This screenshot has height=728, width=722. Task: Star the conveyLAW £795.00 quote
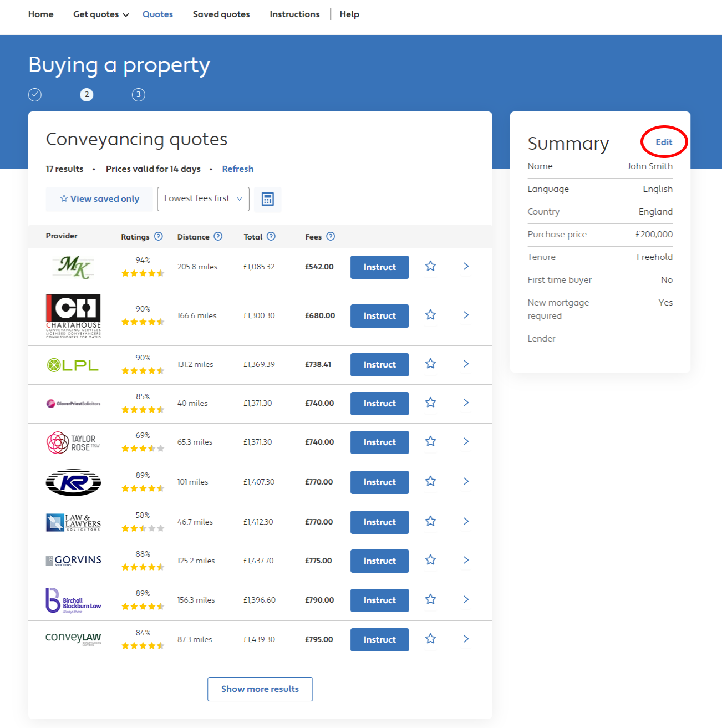(430, 639)
